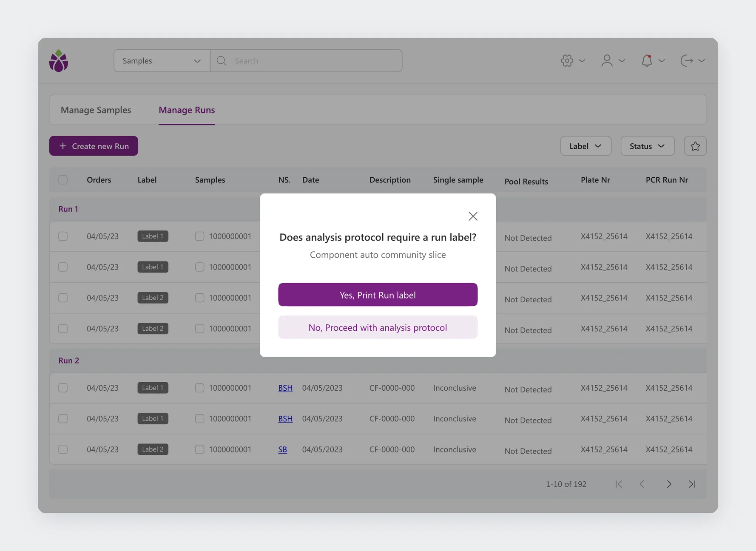This screenshot has height=551, width=756.
Task: Open the Status filter dropdown
Action: (648, 146)
